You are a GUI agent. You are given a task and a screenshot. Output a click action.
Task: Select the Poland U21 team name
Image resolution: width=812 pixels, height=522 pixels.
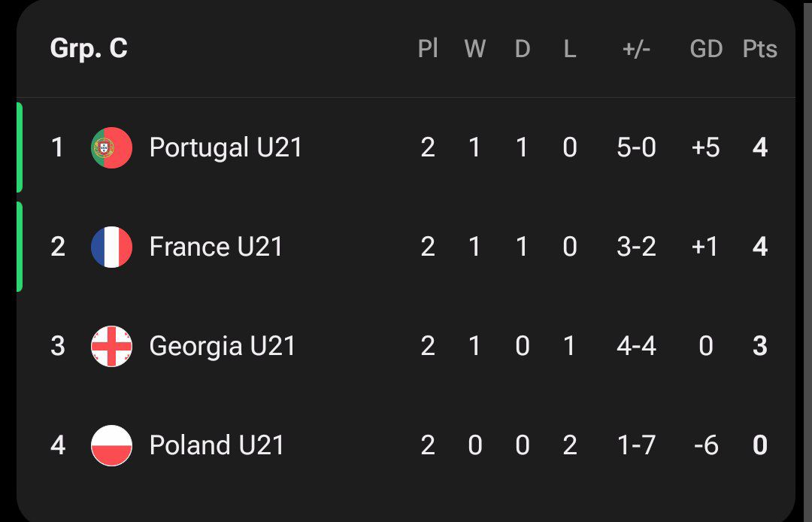click(217, 445)
